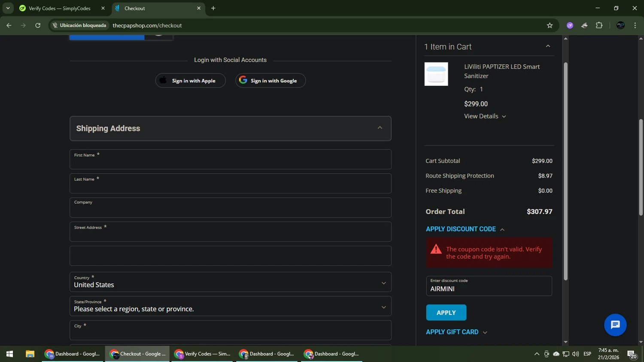Image resolution: width=644 pixels, height=362 pixels.
Task: Sign in with Google
Action: click(270, 81)
